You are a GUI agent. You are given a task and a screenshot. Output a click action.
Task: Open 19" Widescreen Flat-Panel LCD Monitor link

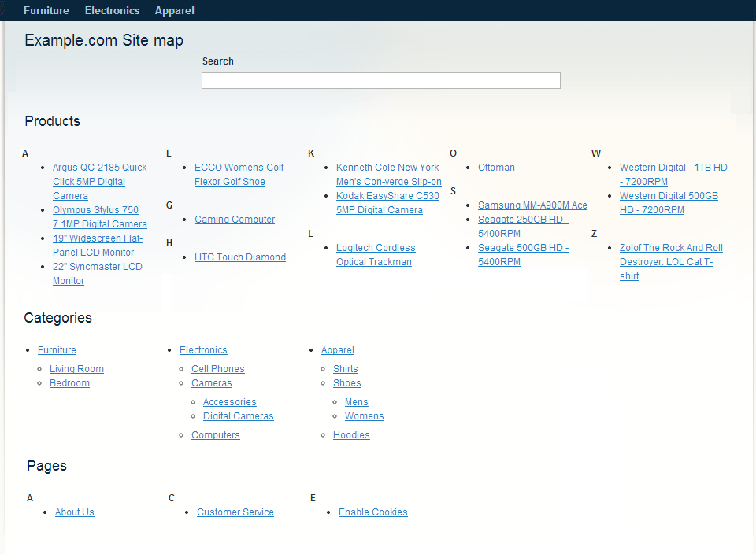point(98,246)
